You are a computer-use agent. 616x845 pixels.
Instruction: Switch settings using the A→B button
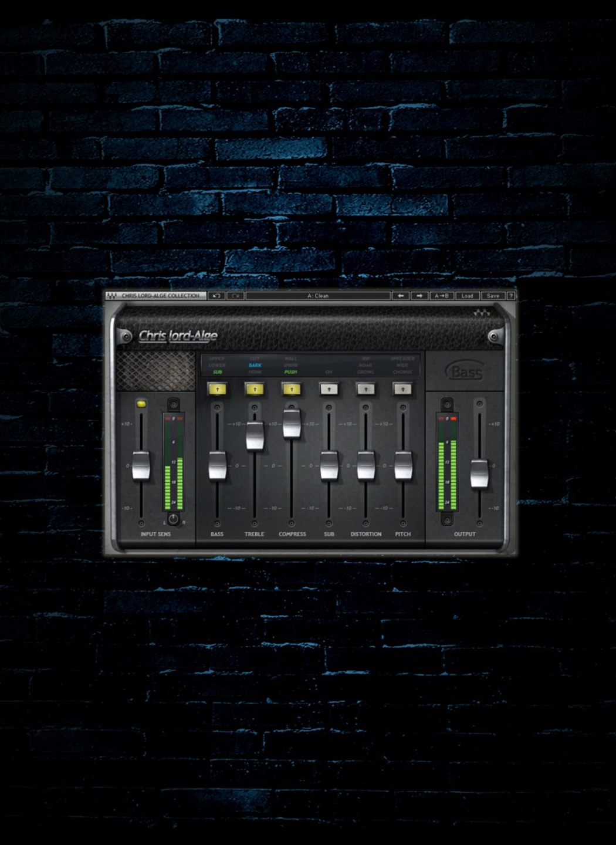[442, 296]
